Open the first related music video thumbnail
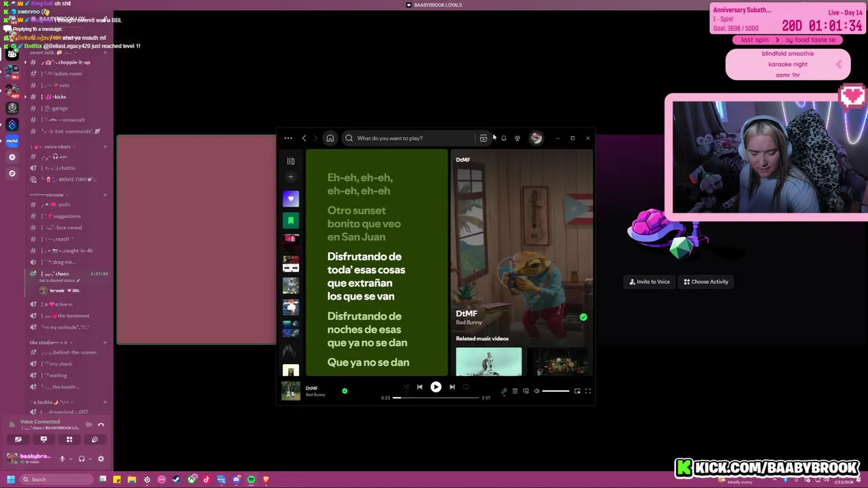Screen dimensions: 868x488 489,362
